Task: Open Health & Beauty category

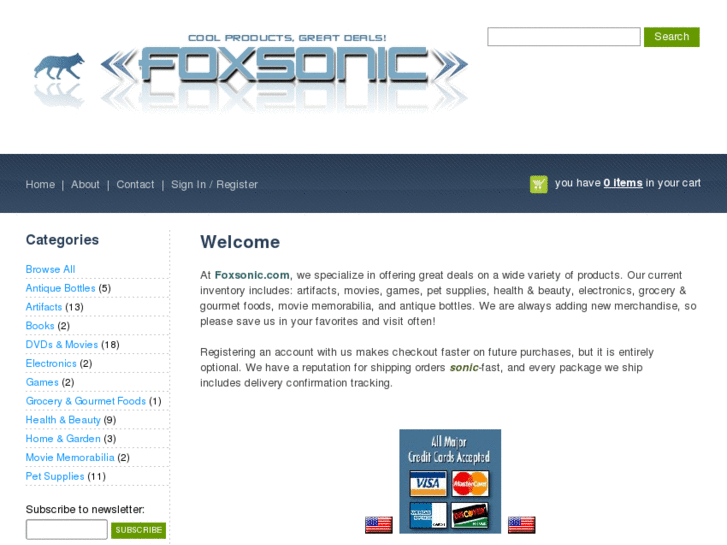Action: 63,420
